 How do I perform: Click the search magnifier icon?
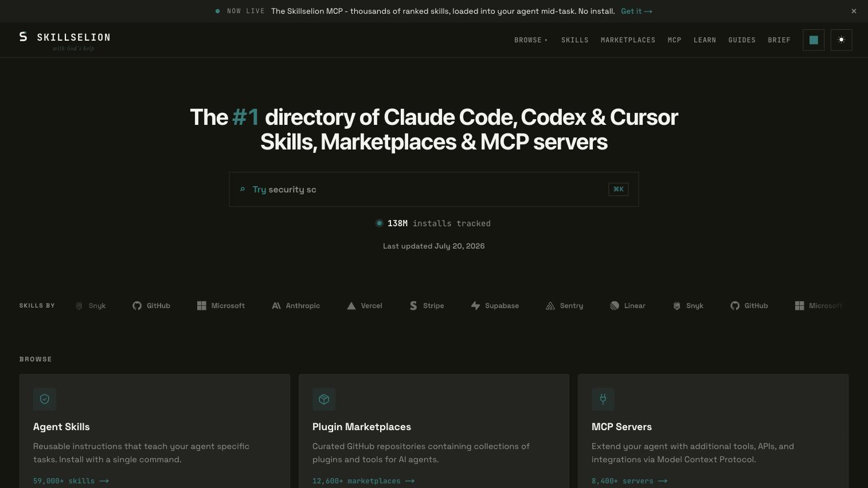tap(243, 190)
